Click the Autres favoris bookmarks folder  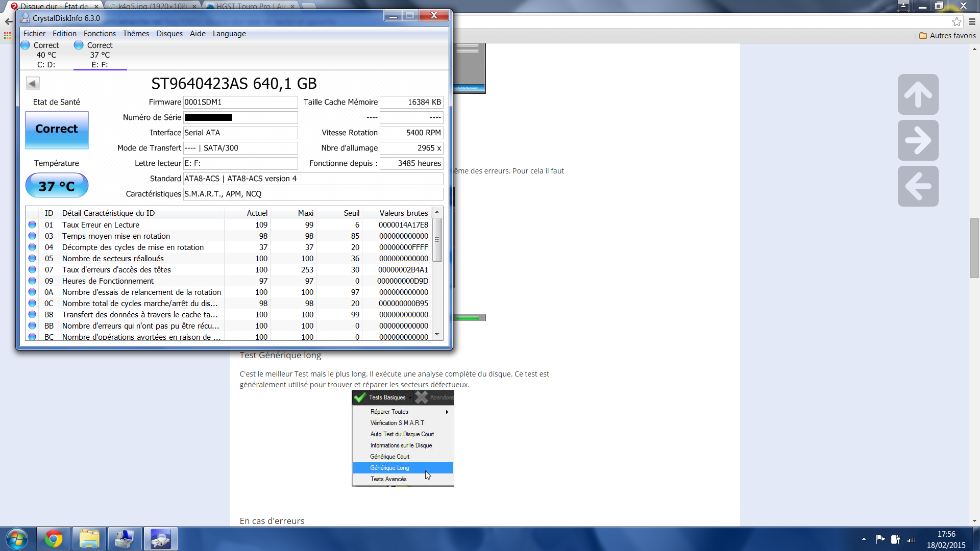(x=947, y=36)
